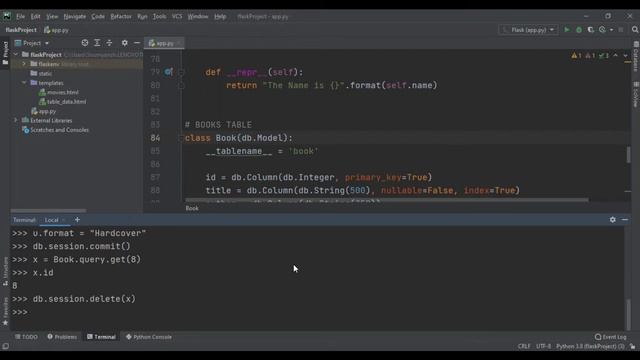Run with coverage icon in toolbar
640x360 pixels.
[591, 30]
